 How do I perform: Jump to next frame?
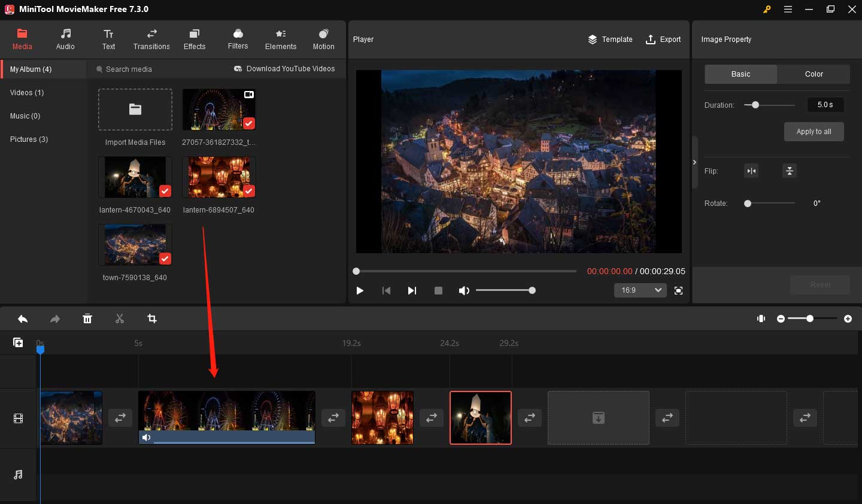coord(412,290)
